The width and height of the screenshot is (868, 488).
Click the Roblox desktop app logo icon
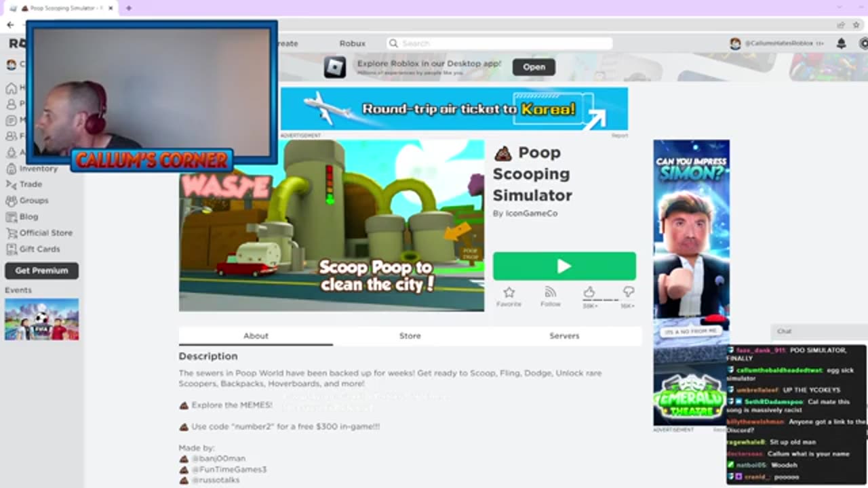coord(335,67)
